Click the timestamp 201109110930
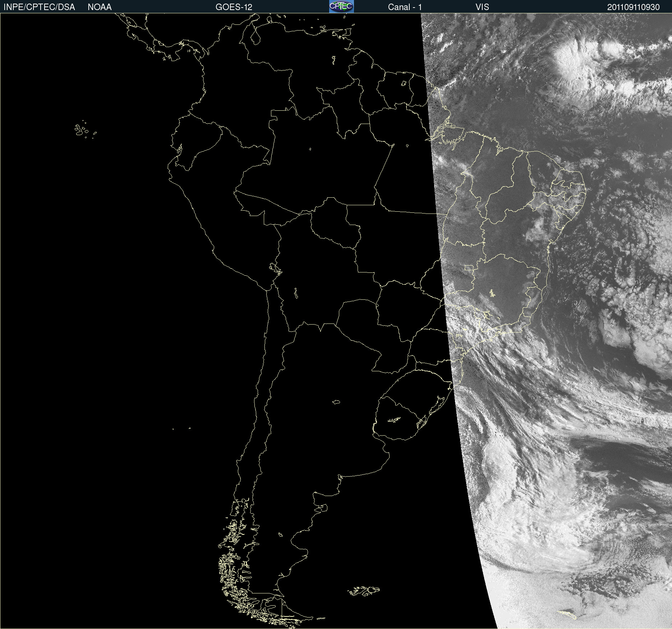The image size is (672, 629). 634,7
